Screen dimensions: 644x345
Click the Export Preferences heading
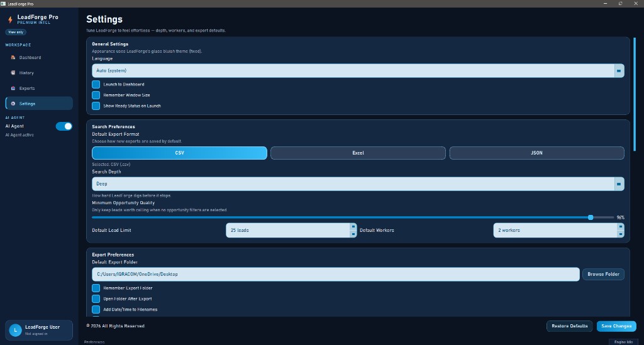[x=113, y=255]
